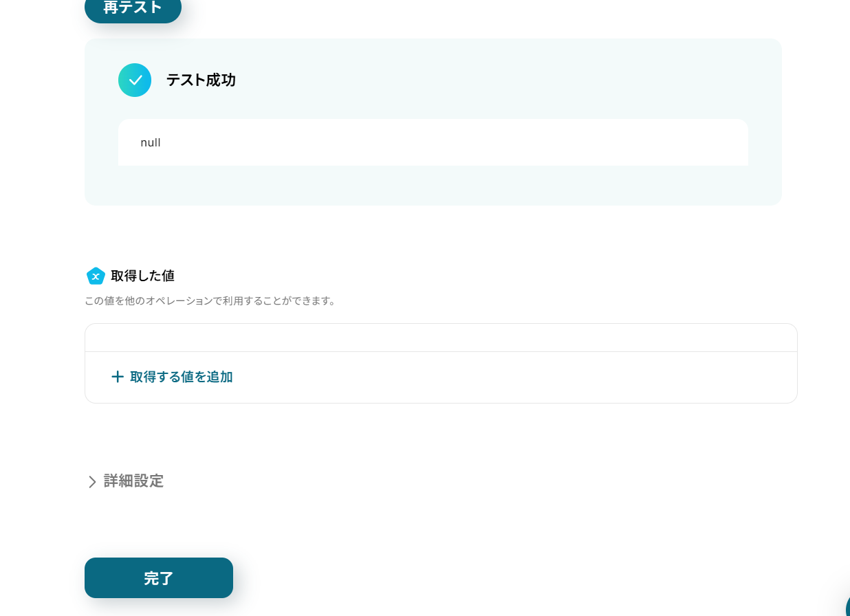Click the テスト成功 checkmark icon
This screenshot has width=850, height=616.
pos(135,80)
